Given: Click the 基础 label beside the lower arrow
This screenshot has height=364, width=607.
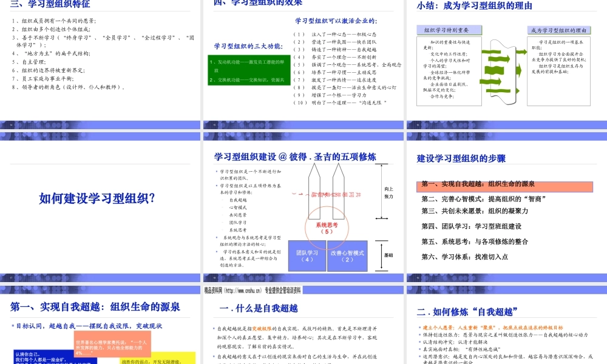Looking at the screenshot, I should [388, 255].
